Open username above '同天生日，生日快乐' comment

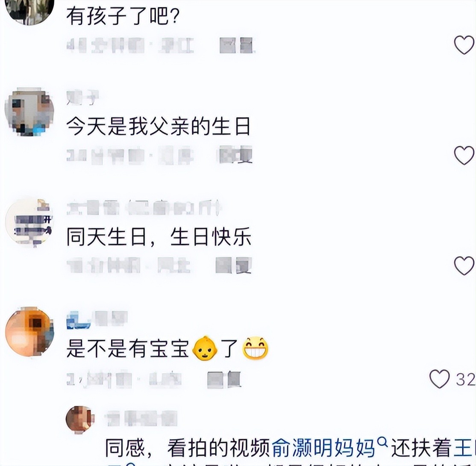[x=144, y=208]
